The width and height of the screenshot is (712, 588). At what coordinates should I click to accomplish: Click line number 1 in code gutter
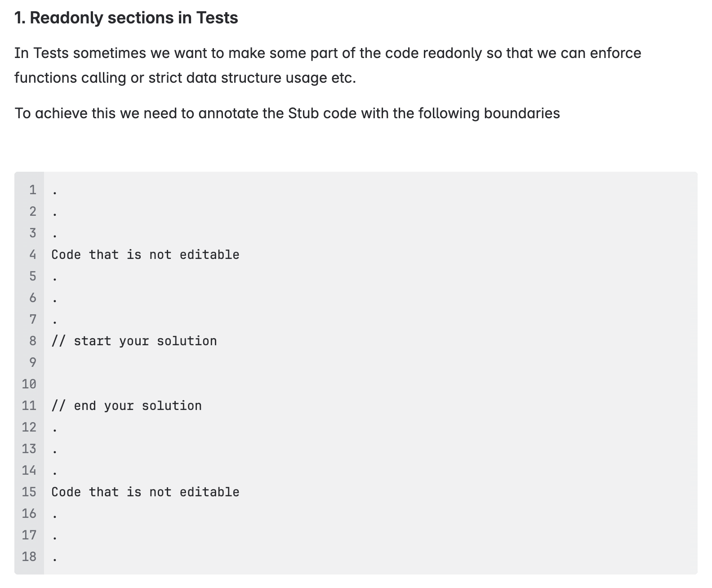point(32,190)
